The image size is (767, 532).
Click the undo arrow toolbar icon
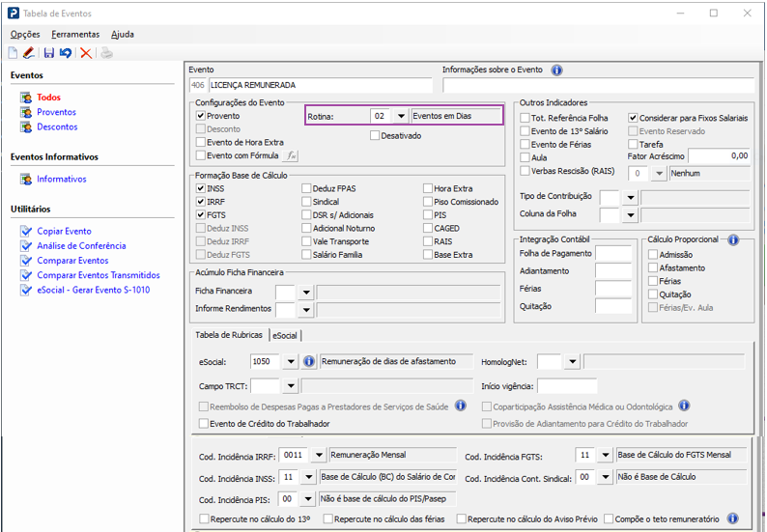[65, 53]
